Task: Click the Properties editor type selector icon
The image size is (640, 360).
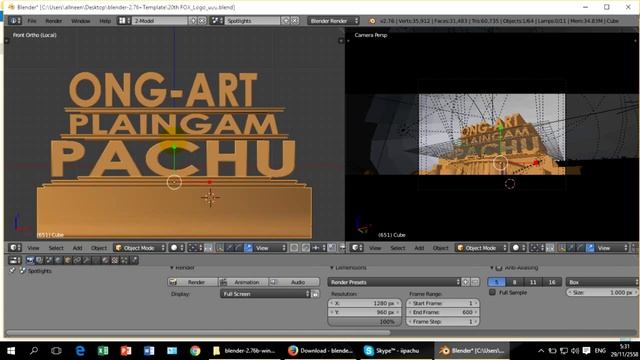Action: (15, 260)
